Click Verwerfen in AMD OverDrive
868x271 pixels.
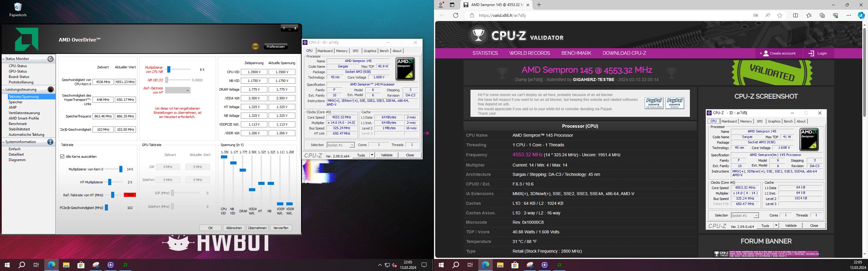pos(281,228)
